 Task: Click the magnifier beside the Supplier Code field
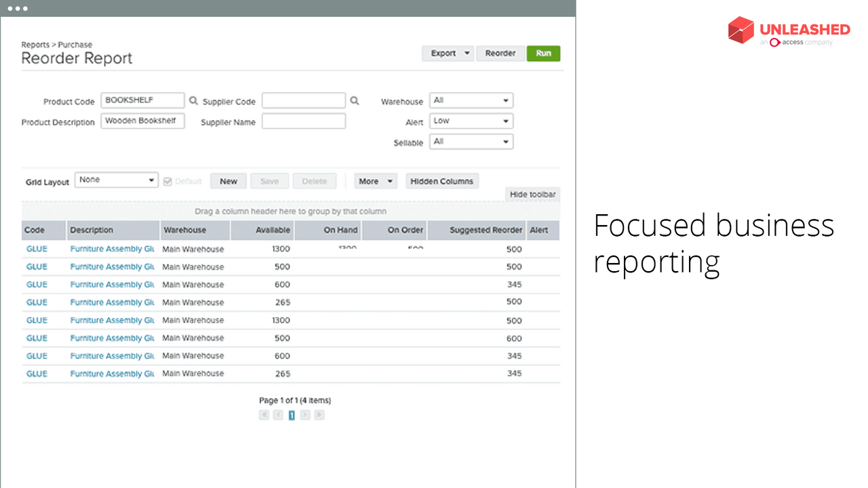pyautogui.click(x=354, y=101)
